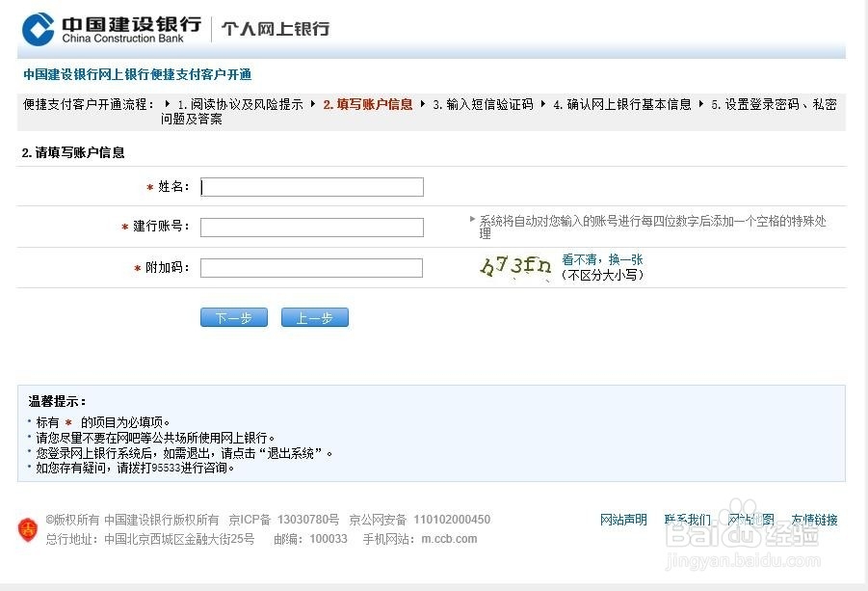Click the 附加码 captcha code input

[x=311, y=268]
